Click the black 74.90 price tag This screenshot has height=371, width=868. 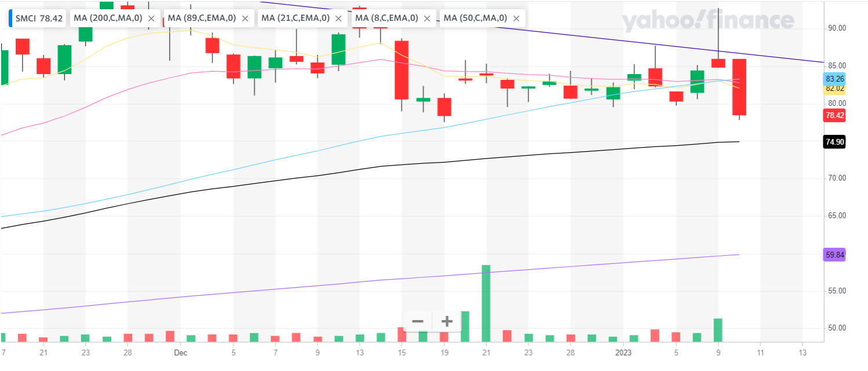tap(834, 142)
